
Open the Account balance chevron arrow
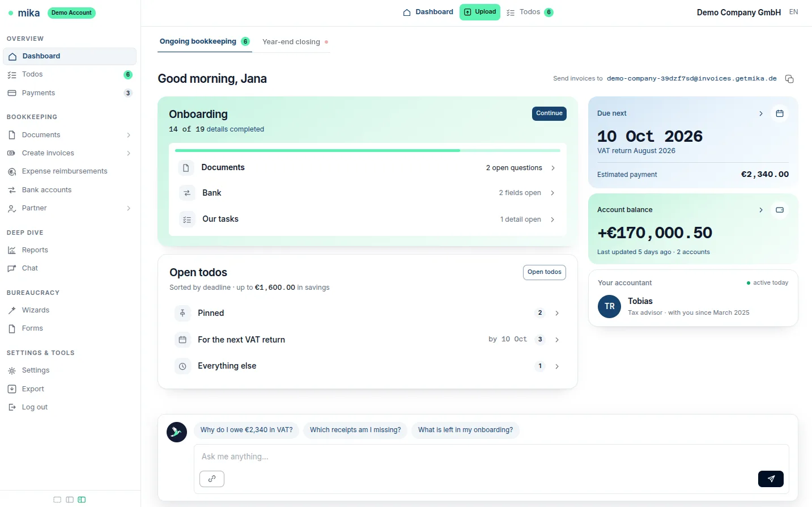pyautogui.click(x=761, y=210)
